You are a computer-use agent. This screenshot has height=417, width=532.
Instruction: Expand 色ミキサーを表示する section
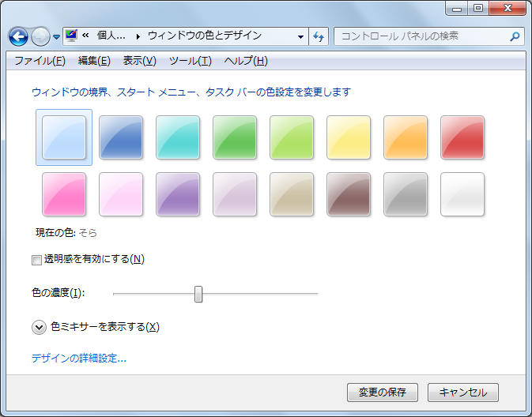point(39,328)
